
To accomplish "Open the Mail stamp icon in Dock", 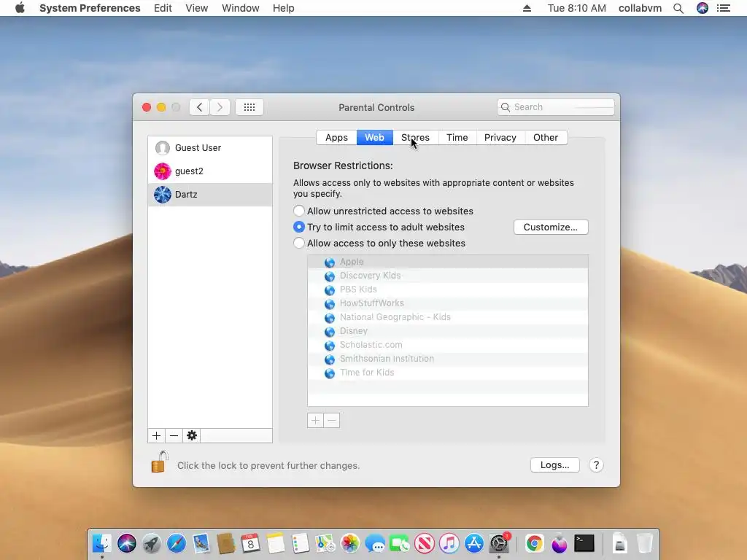I will click(201, 543).
